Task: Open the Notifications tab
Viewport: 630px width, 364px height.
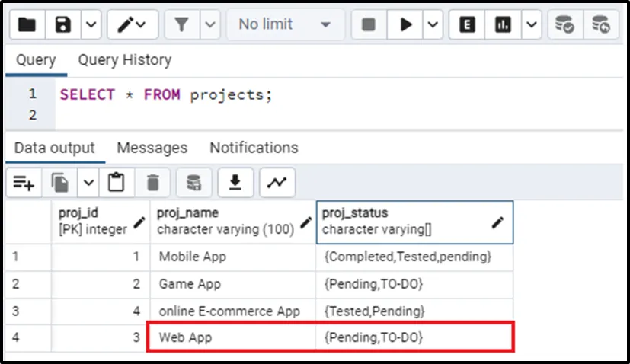Action: 254,148
